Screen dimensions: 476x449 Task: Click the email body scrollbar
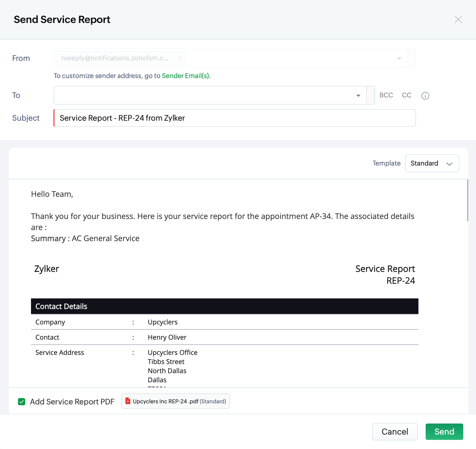pyautogui.click(x=467, y=200)
